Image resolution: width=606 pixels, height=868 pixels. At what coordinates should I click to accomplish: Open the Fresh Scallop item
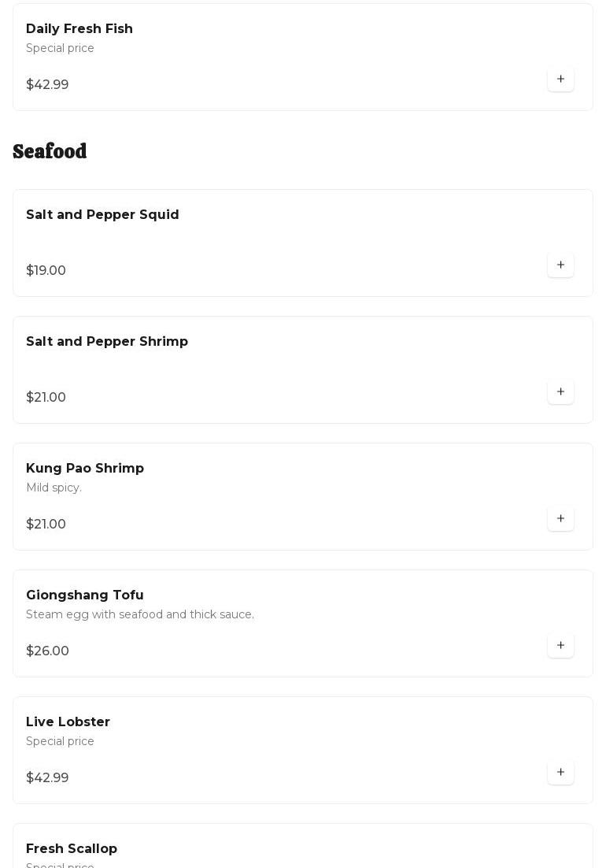[x=72, y=849]
